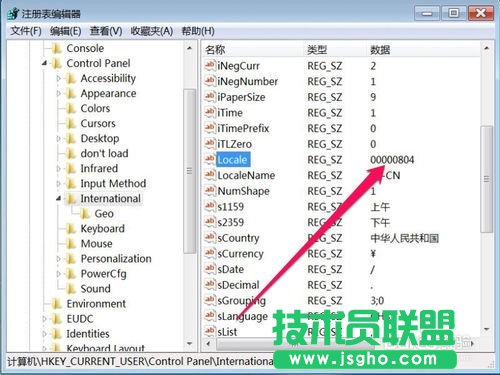The width and height of the screenshot is (500, 375).
Task: Open the 收藏夹(A) menu
Action: (x=151, y=31)
